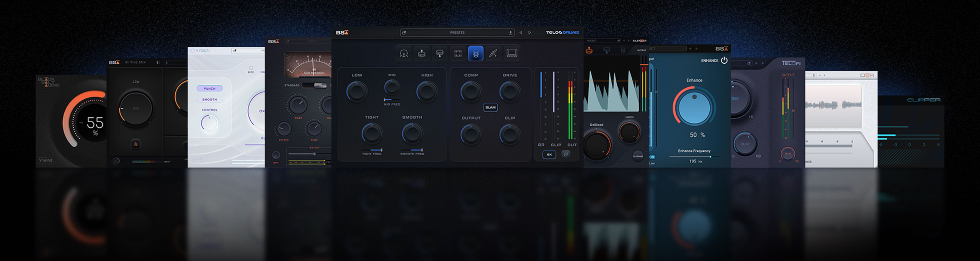
Task: Click the Enhance Frequency slider
Action: click(694, 157)
